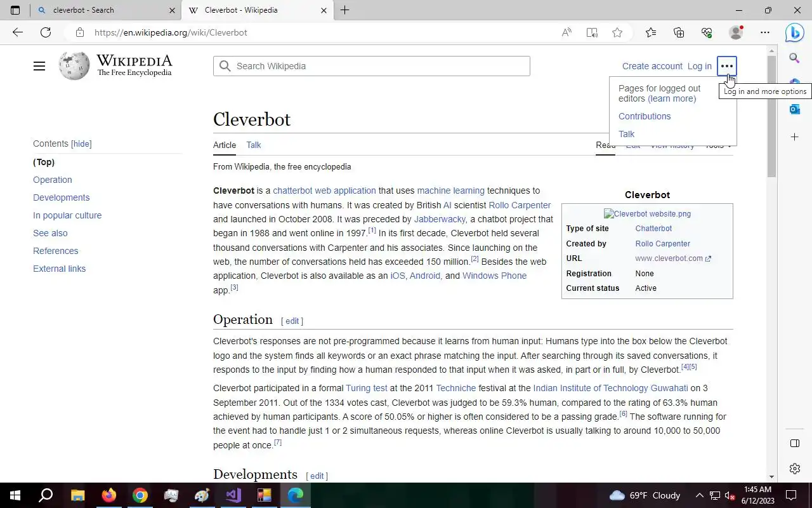Open Contributions in the dropdown menu

pos(645,116)
